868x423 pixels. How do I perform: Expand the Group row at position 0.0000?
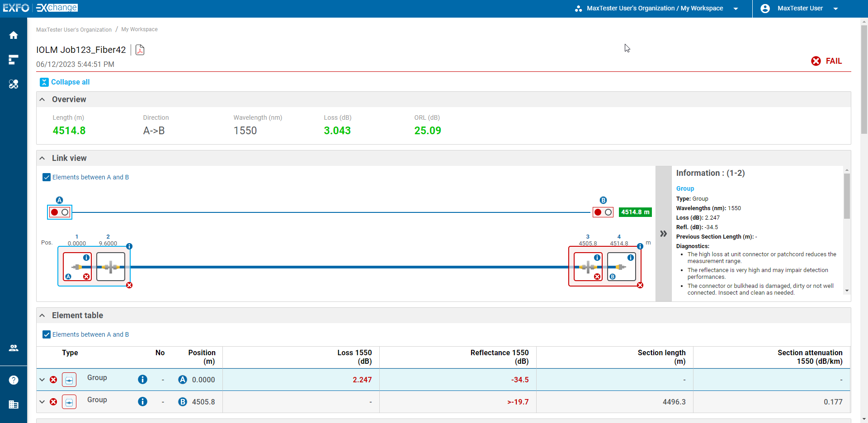tap(42, 380)
